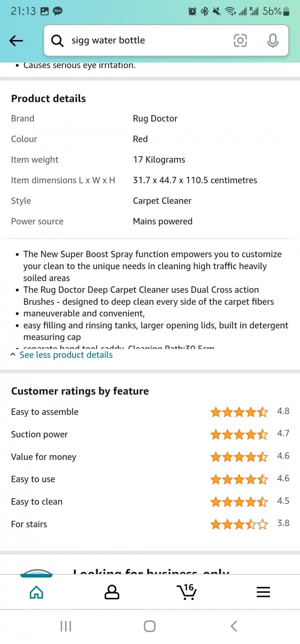Viewport: 300px width, 644px height.
Task: Tap the Rug Doctor brand value
Action: click(155, 119)
